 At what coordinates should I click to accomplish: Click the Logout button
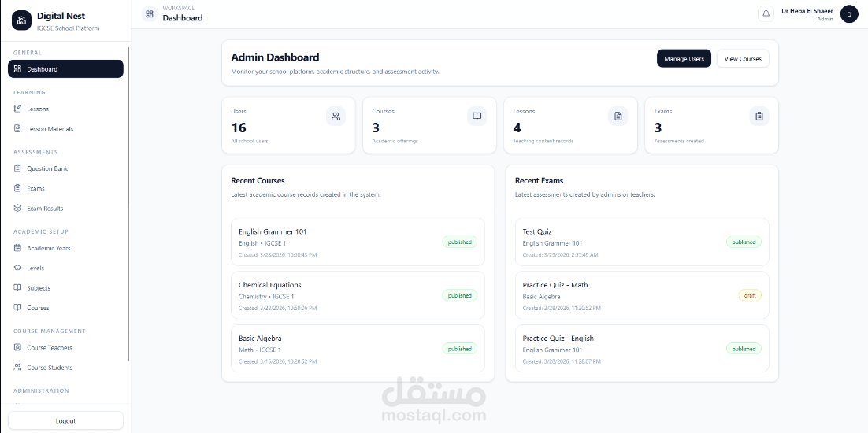[x=65, y=421]
